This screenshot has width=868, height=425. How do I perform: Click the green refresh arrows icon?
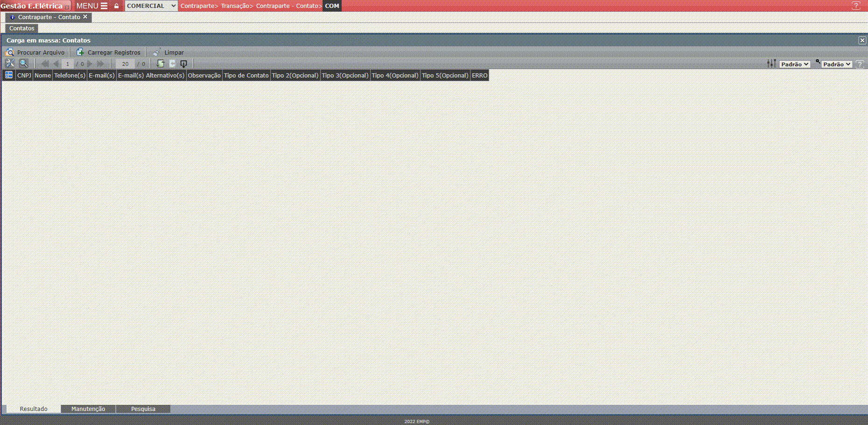(161, 64)
